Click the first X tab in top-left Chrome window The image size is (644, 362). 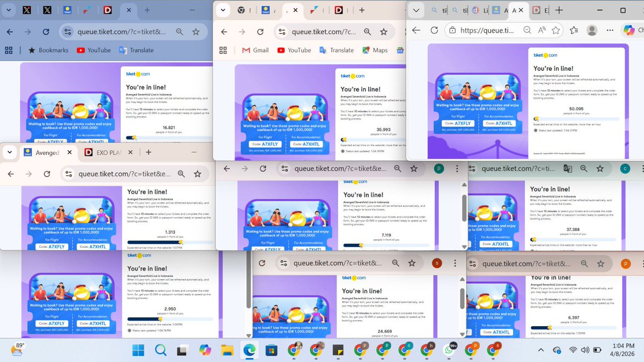[x=26, y=10]
